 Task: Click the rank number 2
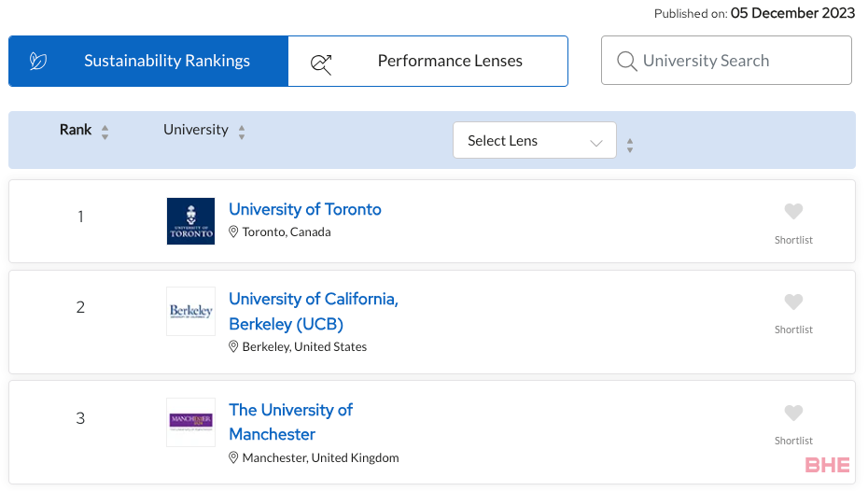tap(80, 307)
